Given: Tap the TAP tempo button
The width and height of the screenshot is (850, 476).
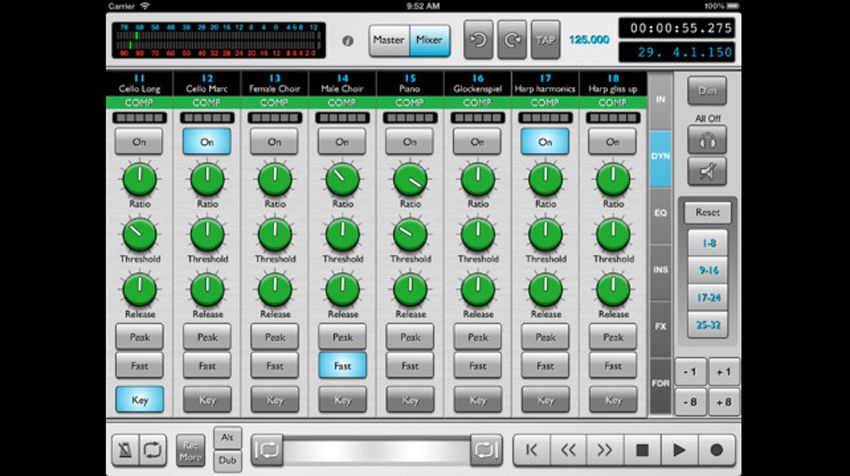Looking at the screenshot, I should (545, 40).
